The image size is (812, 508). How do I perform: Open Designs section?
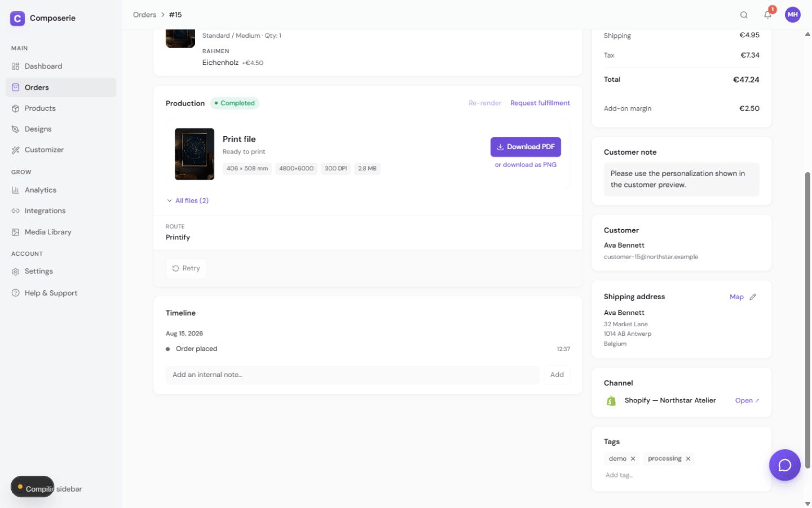click(61, 129)
